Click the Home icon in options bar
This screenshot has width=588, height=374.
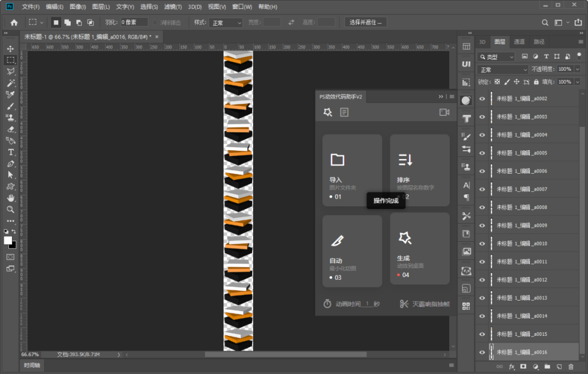[14, 22]
